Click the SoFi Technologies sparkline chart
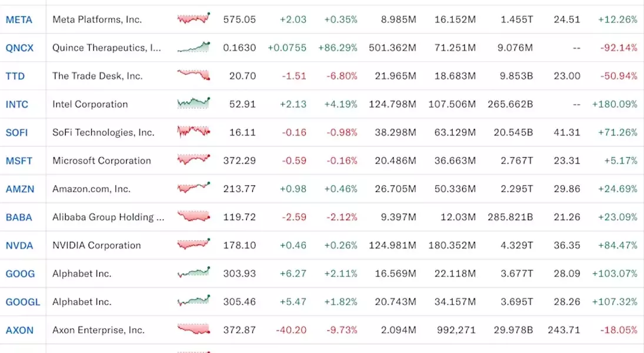Screen dimensions: 644x353 click(193, 132)
